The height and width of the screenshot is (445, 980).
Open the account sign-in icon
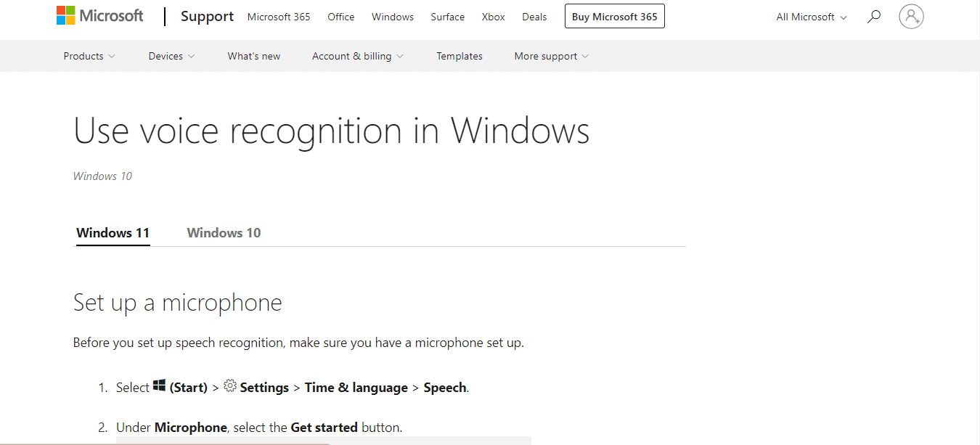pyautogui.click(x=911, y=16)
